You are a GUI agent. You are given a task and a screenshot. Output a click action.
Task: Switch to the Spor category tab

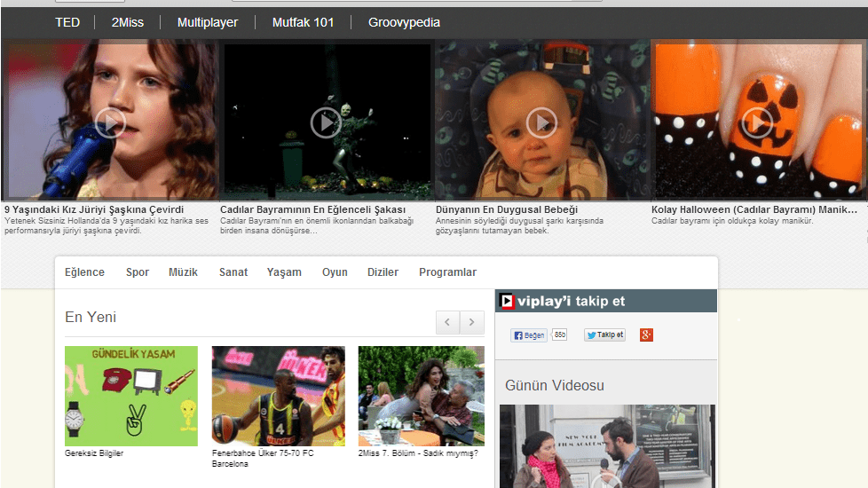click(138, 272)
